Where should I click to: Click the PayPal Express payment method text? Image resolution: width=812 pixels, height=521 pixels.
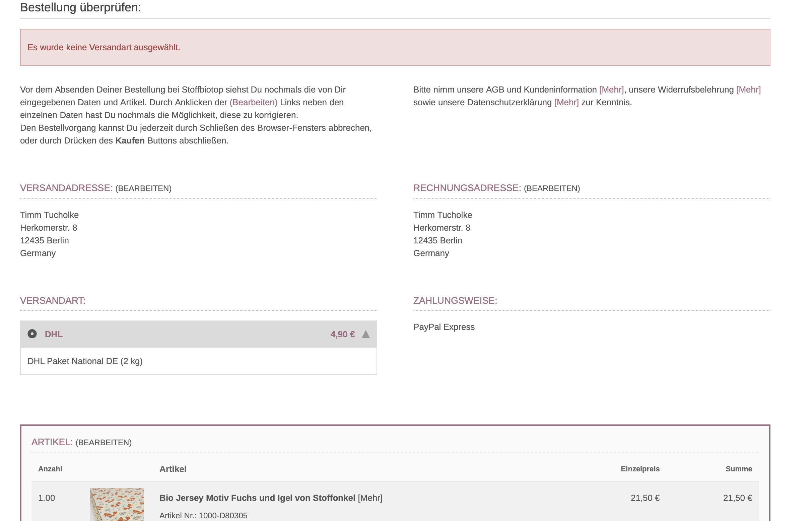(x=444, y=327)
